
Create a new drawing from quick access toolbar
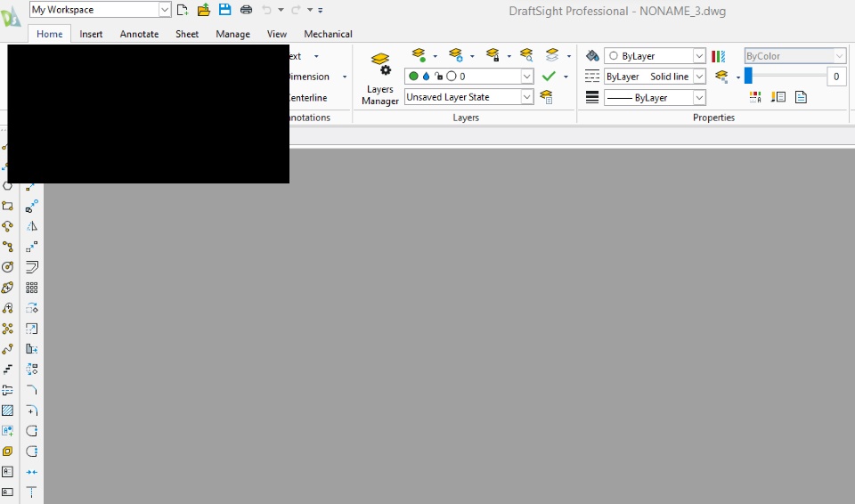click(x=183, y=9)
